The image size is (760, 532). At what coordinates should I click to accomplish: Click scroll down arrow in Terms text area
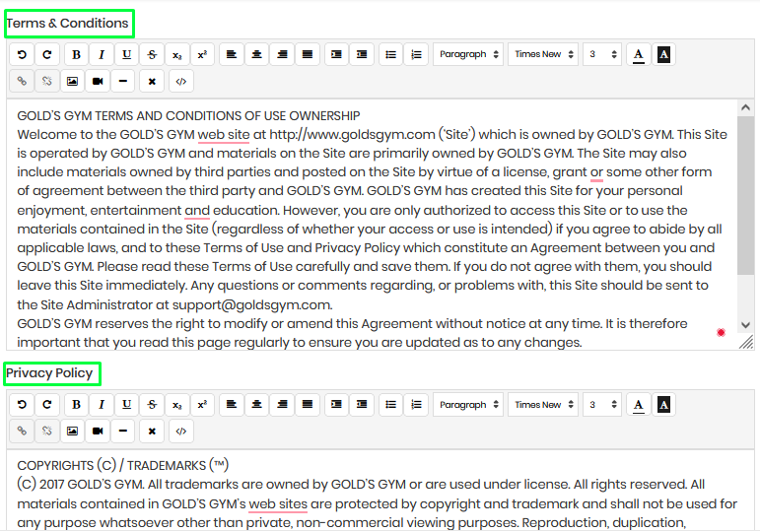coord(745,325)
